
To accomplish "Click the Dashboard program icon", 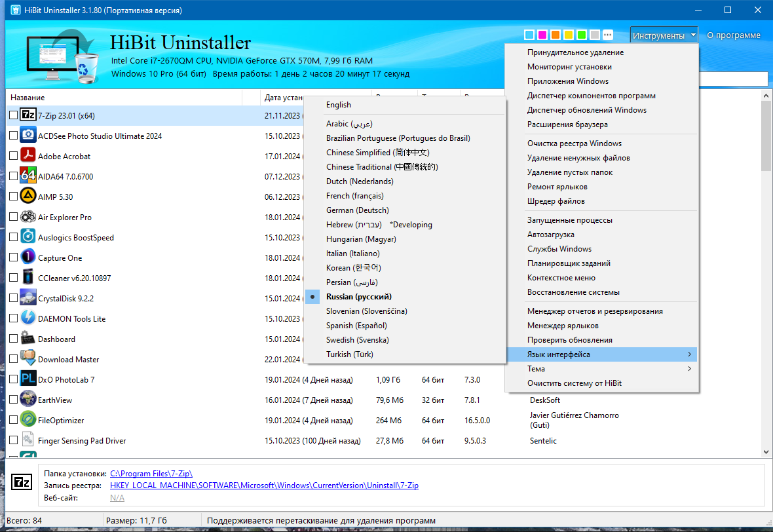I will coord(28,339).
